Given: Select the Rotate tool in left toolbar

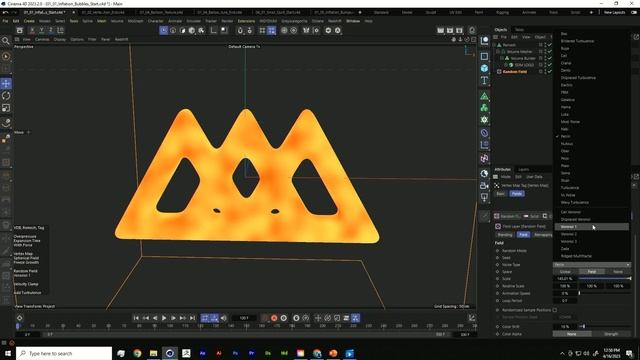Looking at the screenshot, I should tap(6, 96).
